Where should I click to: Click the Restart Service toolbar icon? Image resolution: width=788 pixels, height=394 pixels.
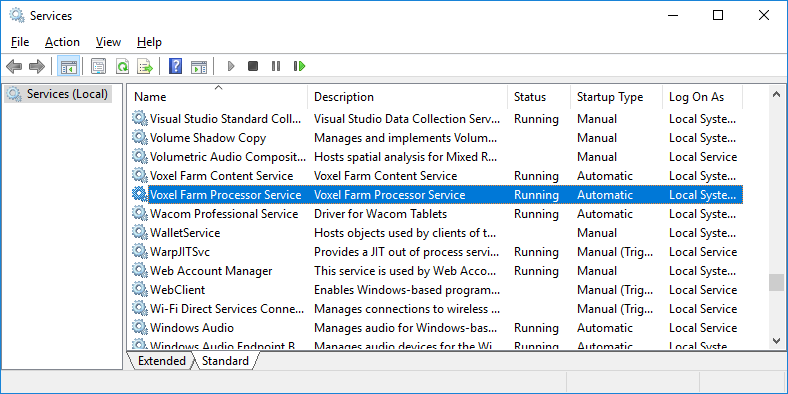click(x=299, y=66)
